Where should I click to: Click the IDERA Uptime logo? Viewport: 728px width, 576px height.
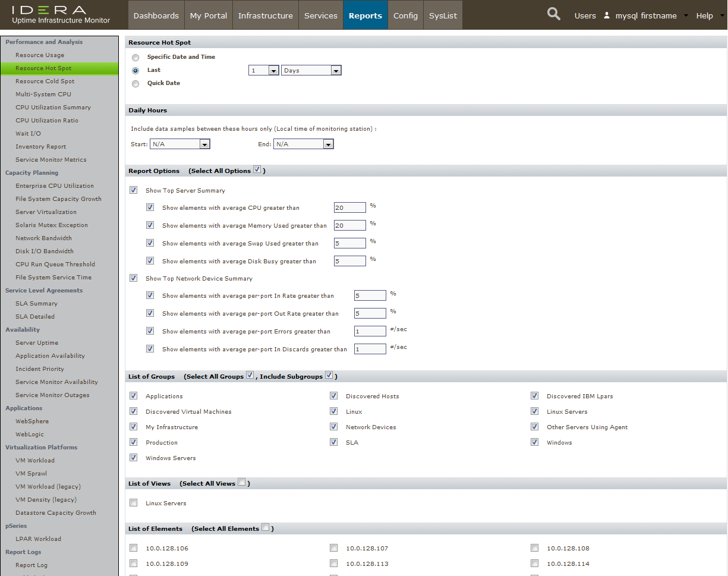[61, 15]
